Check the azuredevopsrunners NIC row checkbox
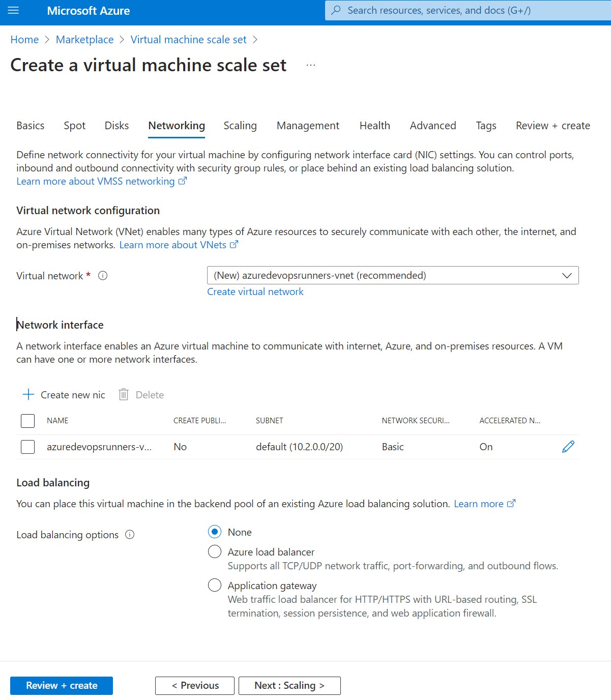 28,447
